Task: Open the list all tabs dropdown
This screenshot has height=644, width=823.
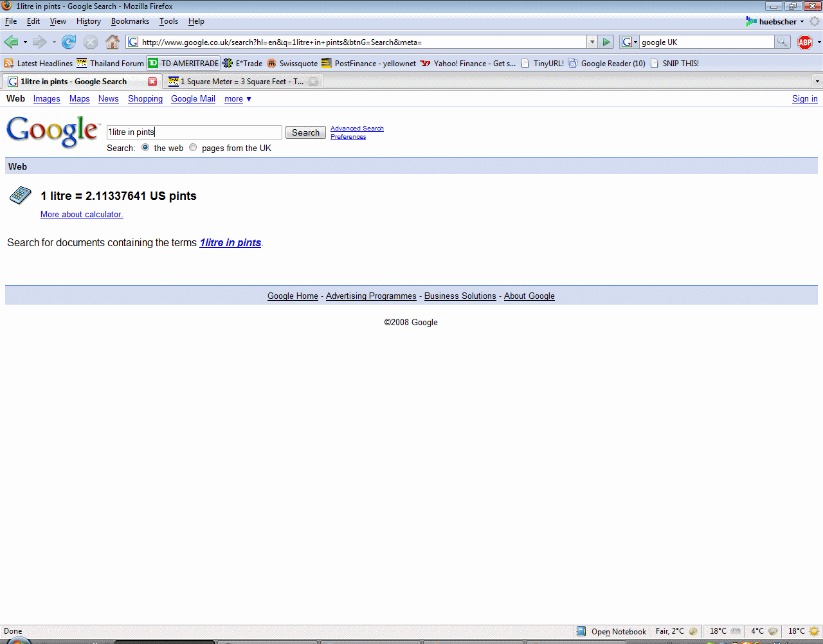Action: 817,82
